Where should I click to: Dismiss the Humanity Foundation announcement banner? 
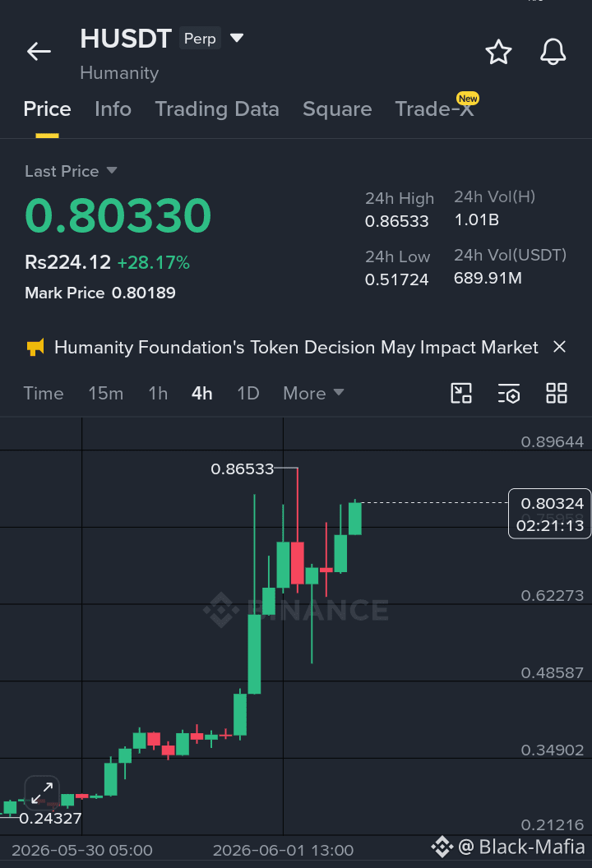click(560, 347)
